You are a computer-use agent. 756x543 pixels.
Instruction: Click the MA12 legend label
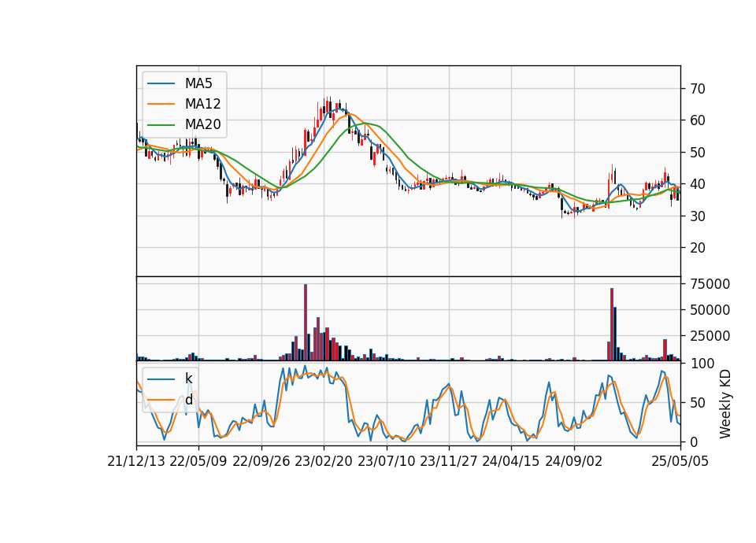[x=202, y=104]
